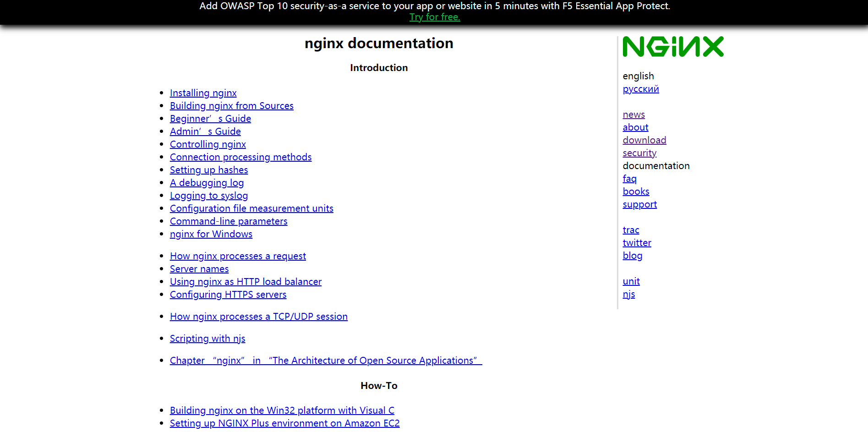Open Connection processing methods
Viewport: 868px width, 432px height.
point(240,157)
